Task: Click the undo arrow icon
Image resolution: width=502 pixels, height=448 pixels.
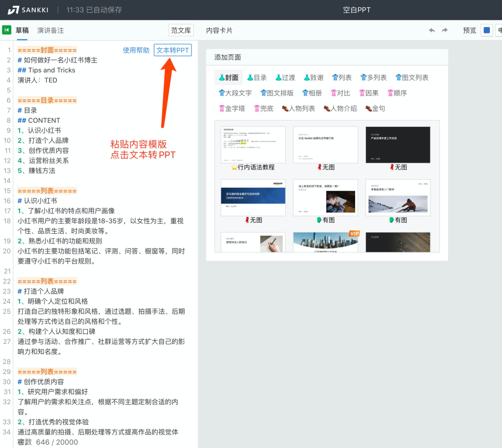Action: (x=432, y=30)
